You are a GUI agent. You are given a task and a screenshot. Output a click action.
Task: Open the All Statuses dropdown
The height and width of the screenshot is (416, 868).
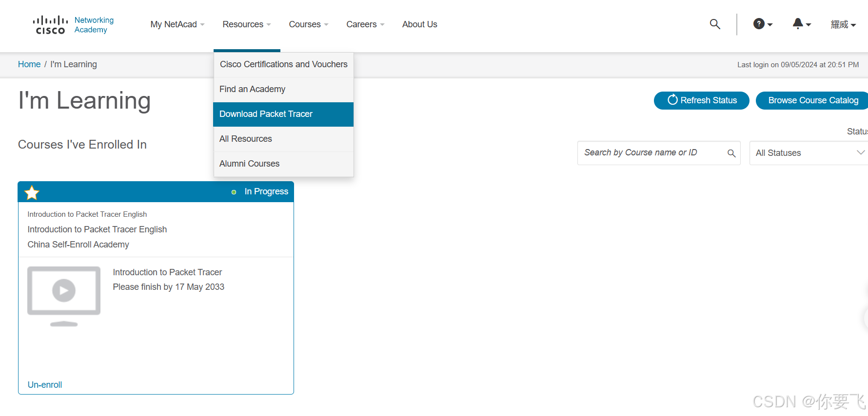point(809,153)
